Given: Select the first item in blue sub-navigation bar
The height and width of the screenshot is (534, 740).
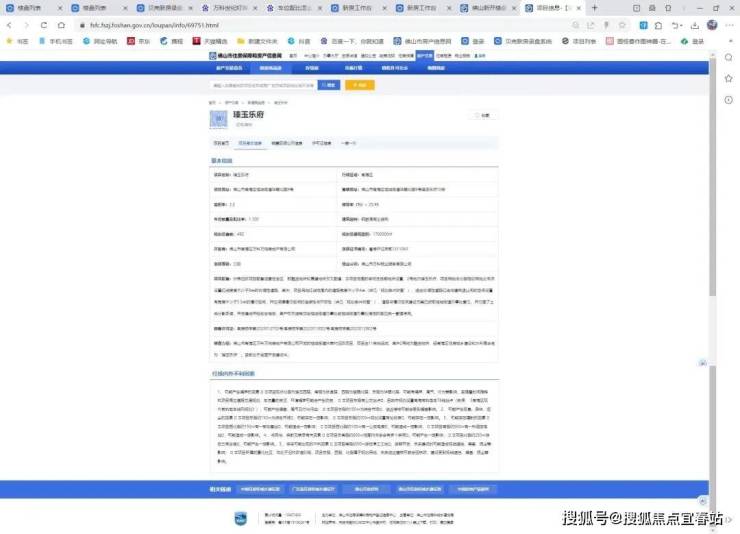Looking at the screenshot, I should point(229,68).
